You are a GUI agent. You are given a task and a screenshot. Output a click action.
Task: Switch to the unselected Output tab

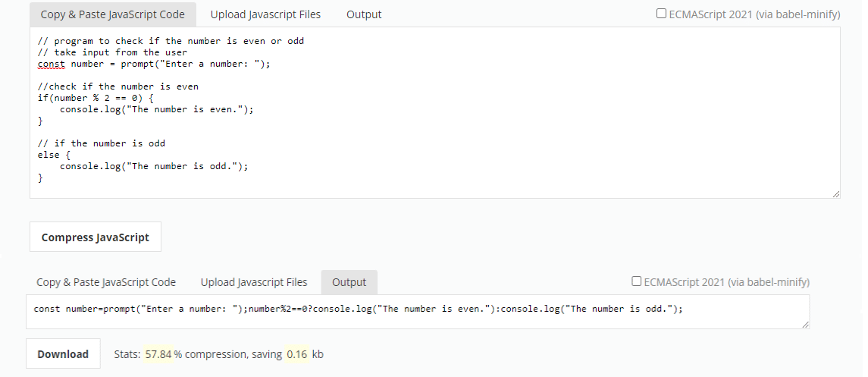(x=364, y=14)
